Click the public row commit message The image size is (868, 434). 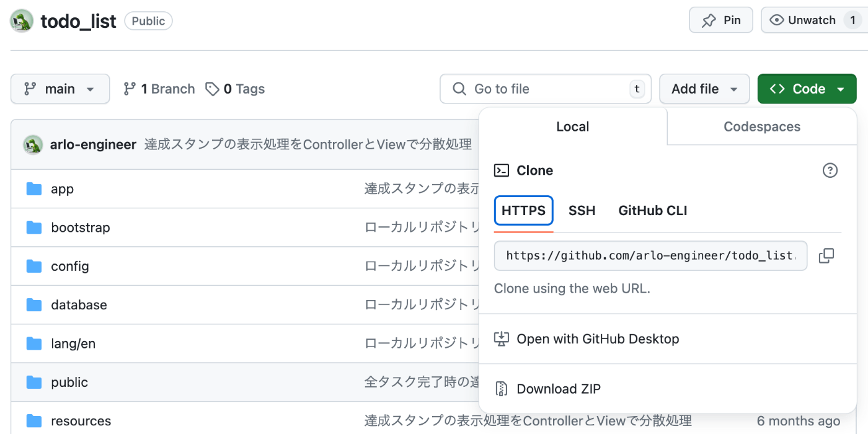coord(423,382)
